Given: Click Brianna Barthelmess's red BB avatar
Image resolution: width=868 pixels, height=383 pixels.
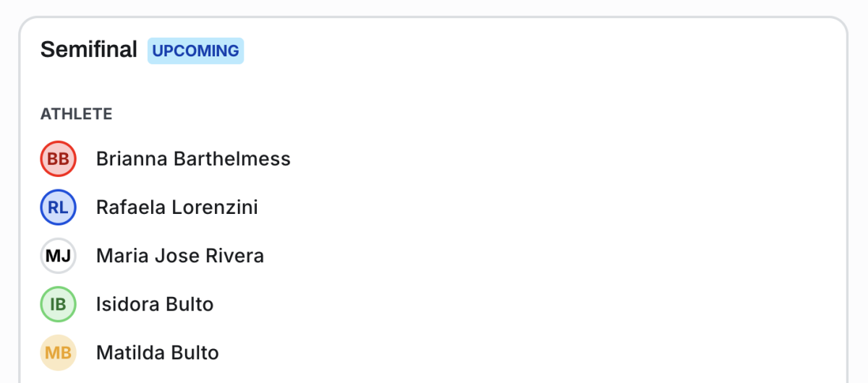Looking at the screenshot, I should pyautogui.click(x=58, y=159).
